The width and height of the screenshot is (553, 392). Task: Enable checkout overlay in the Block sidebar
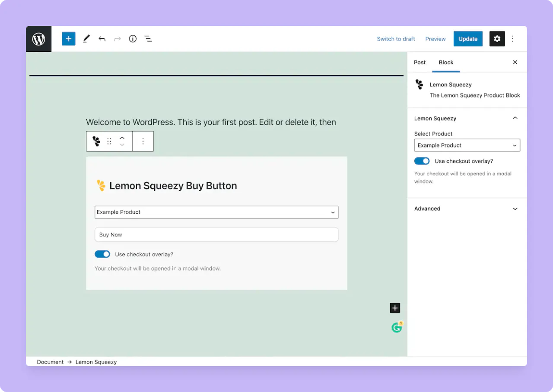tap(422, 161)
